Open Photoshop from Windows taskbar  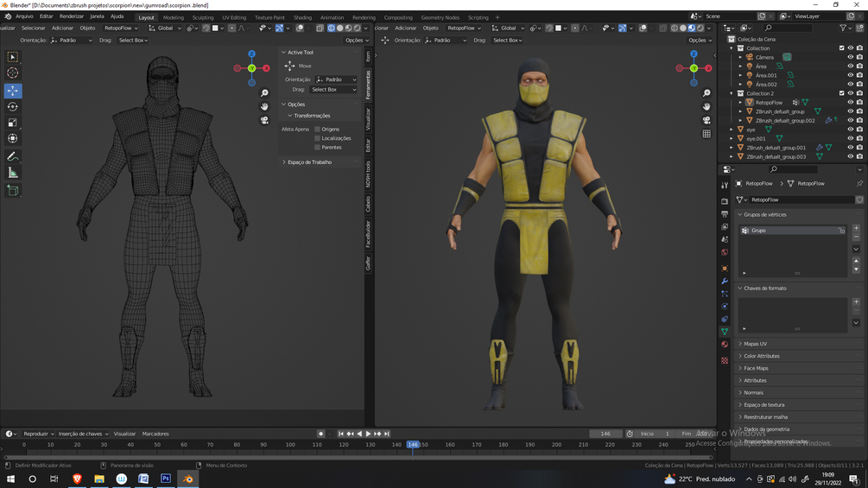coord(166,479)
